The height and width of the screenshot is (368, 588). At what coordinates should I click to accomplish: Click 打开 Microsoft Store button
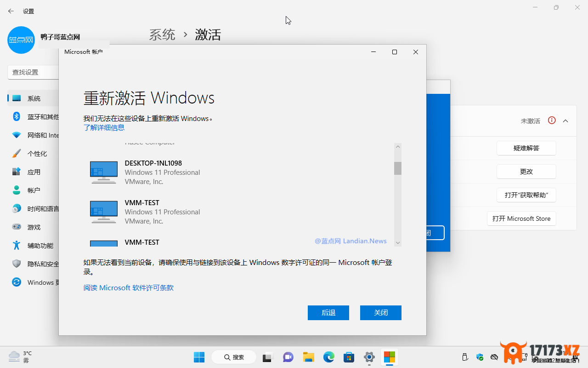tap(521, 218)
